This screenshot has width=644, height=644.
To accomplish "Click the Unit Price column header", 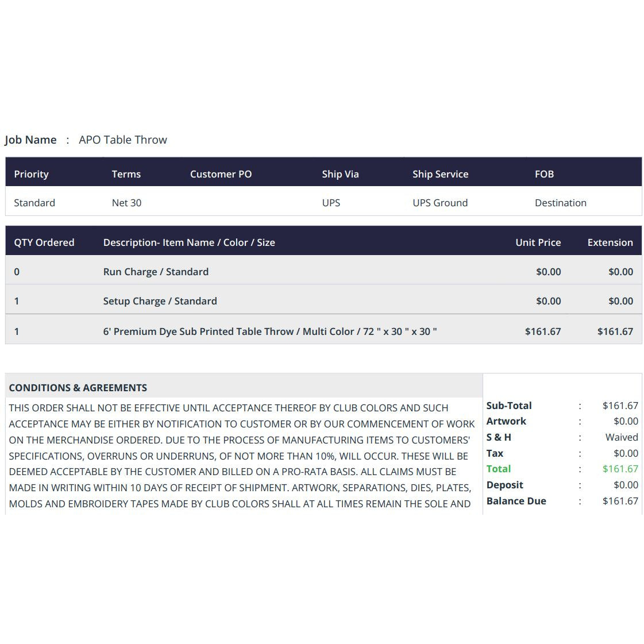I will point(538,243).
